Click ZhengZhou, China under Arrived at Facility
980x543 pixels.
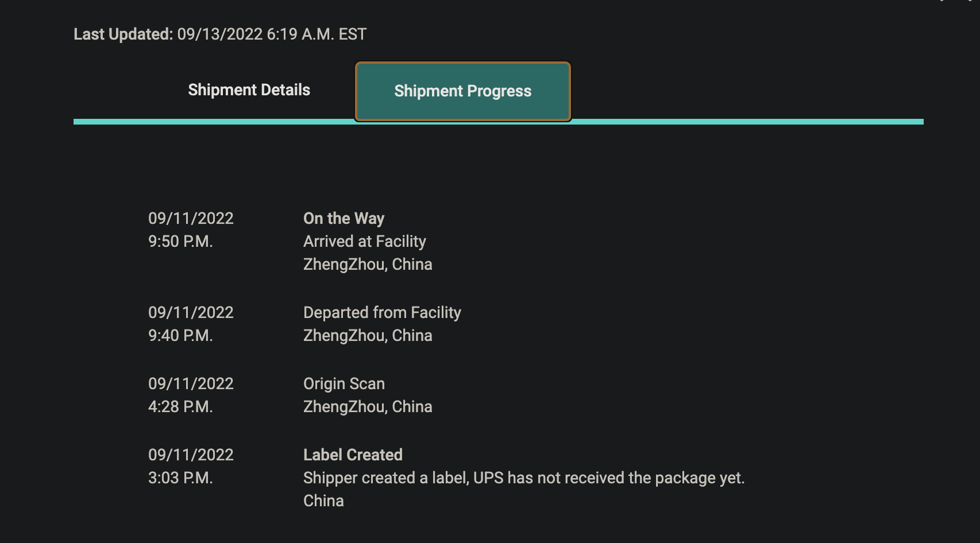[368, 265]
